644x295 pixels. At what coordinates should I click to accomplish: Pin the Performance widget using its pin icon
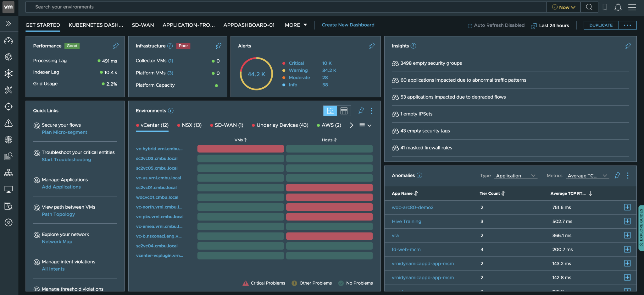[x=115, y=46]
